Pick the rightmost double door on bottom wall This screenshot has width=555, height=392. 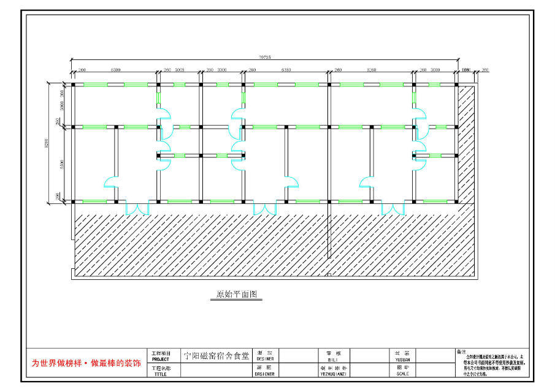(392, 208)
